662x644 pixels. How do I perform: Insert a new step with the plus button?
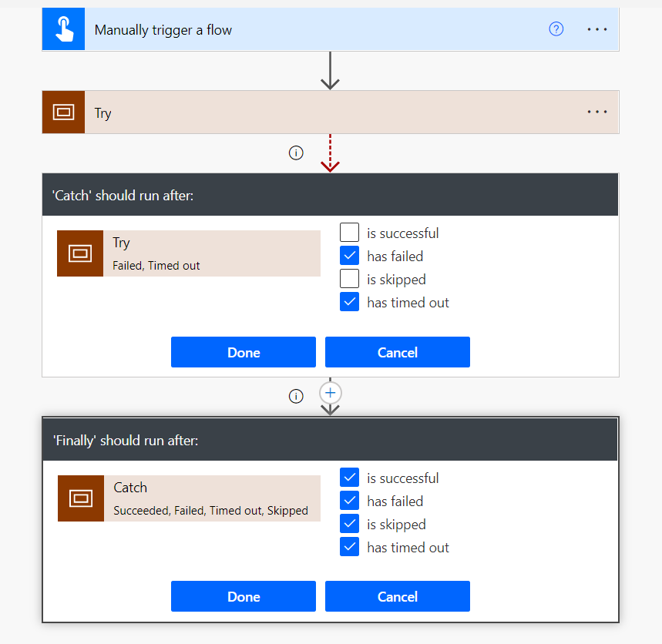tap(330, 393)
